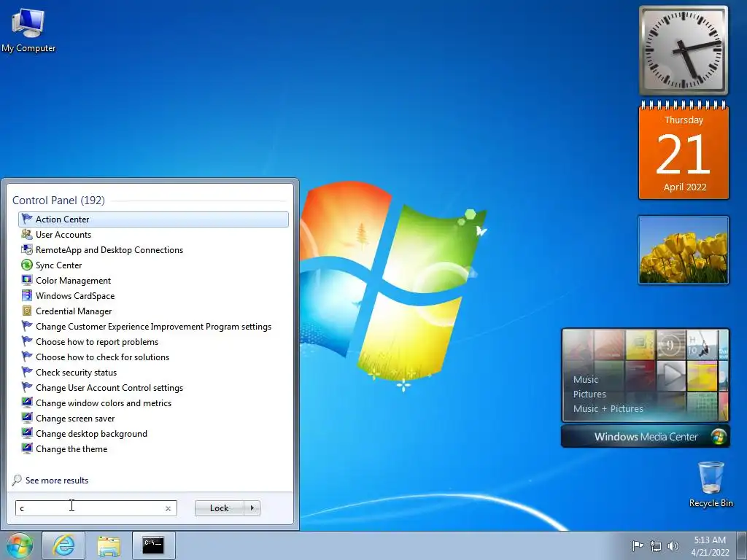Open Change Customer Experience Improvement Program settings
747x560 pixels.
tap(153, 326)
